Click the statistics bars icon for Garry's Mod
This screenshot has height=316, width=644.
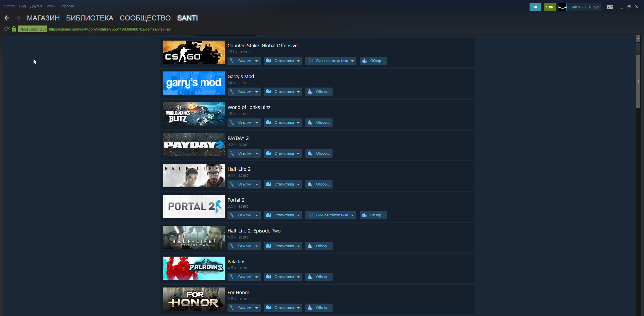click(x=268, y=92)
